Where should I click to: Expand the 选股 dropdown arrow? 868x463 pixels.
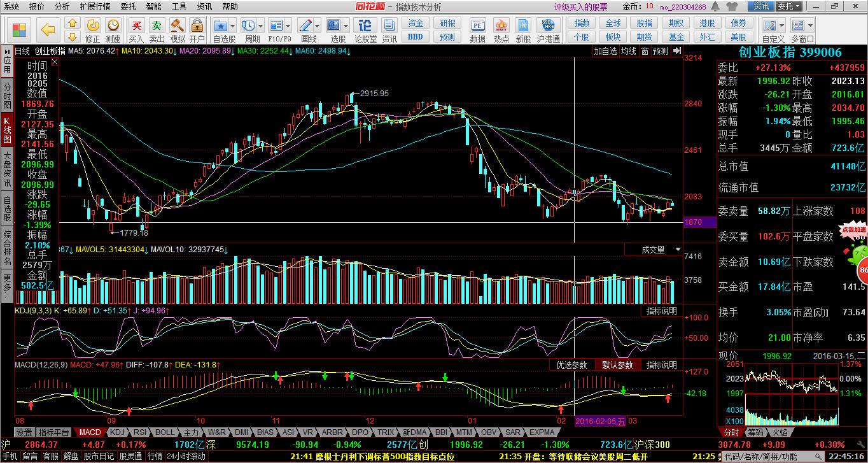346,26
